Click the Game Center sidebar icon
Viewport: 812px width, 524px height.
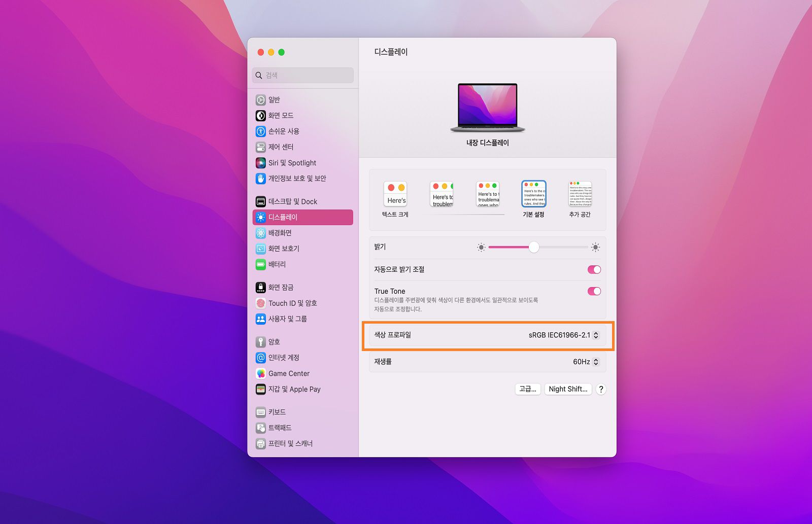click(289, 373)
